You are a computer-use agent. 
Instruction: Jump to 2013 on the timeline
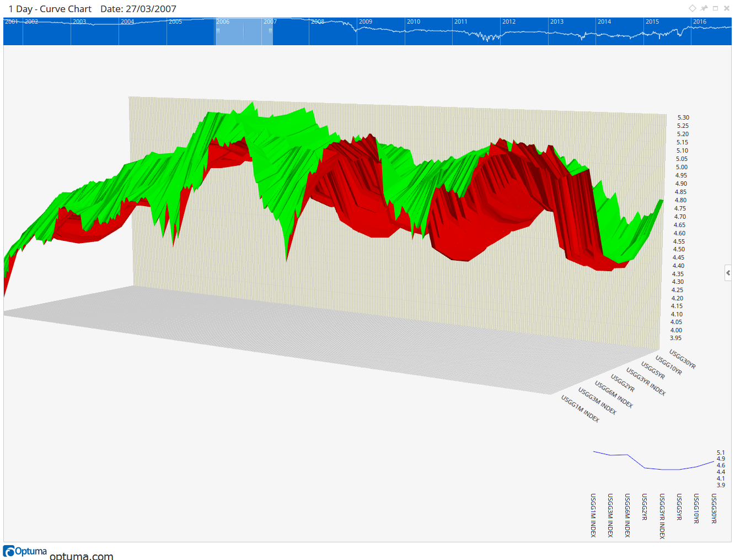coord(557,22)
